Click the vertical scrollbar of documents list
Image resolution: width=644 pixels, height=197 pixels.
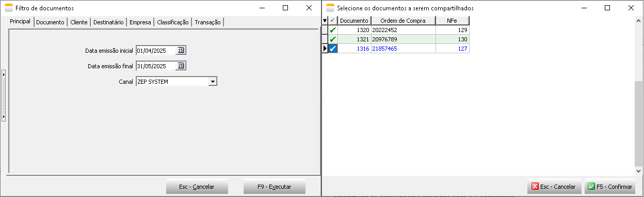point(639,96)
